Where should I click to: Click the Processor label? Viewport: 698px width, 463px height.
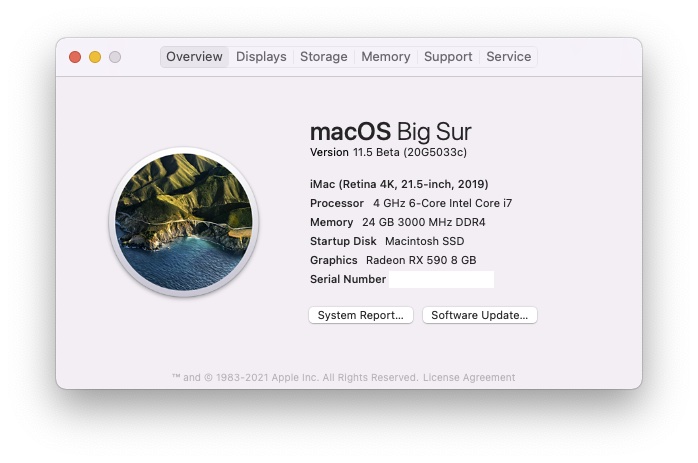pyautogui.click(x=337, y=203)
